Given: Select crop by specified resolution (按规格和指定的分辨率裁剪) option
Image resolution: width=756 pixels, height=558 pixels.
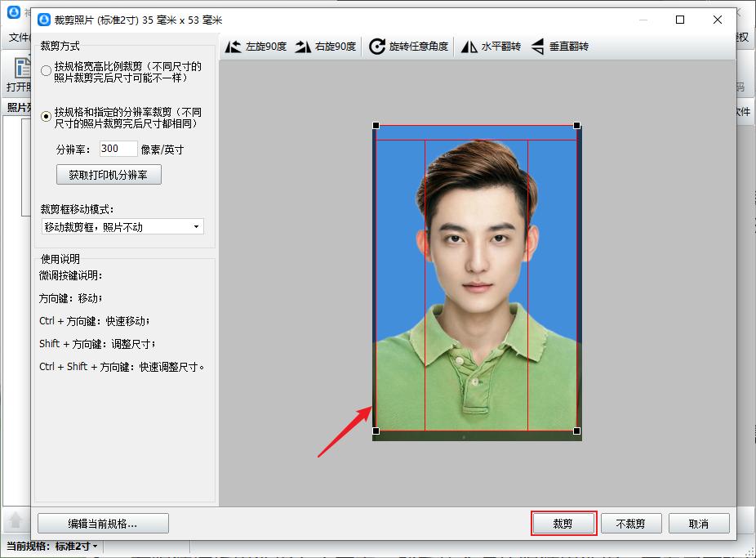Looking at the screenshot, I should (47, 117).
